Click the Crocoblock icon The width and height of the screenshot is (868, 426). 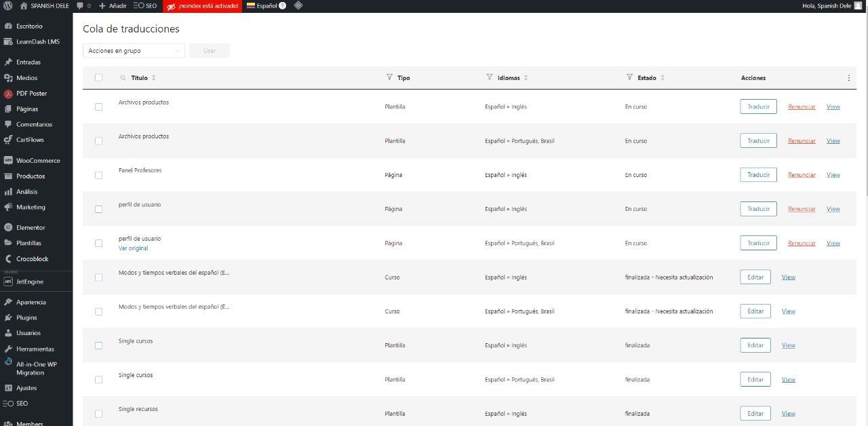8,259
